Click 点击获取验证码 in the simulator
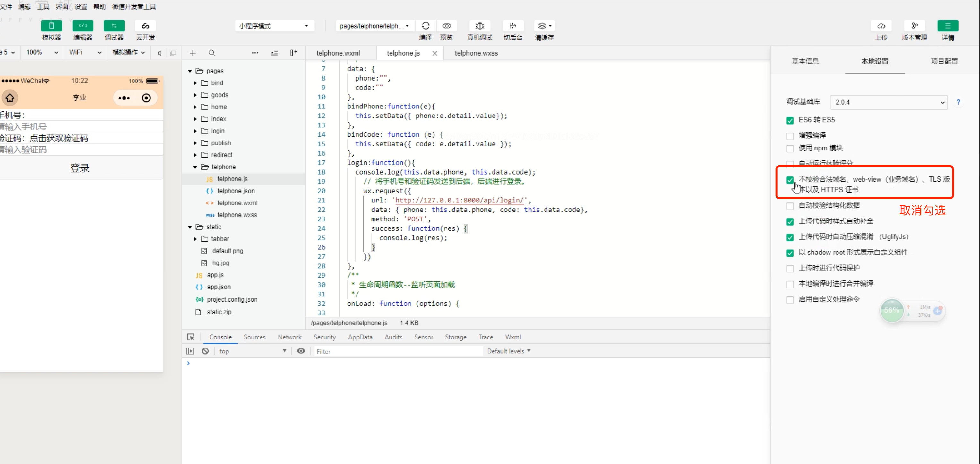 (59, 138)
